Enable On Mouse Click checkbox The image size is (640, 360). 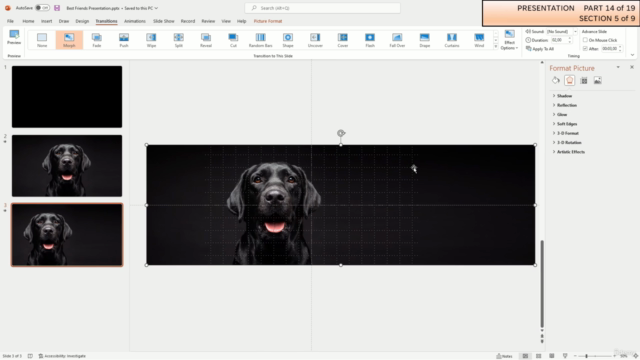[x=585, y=40]
